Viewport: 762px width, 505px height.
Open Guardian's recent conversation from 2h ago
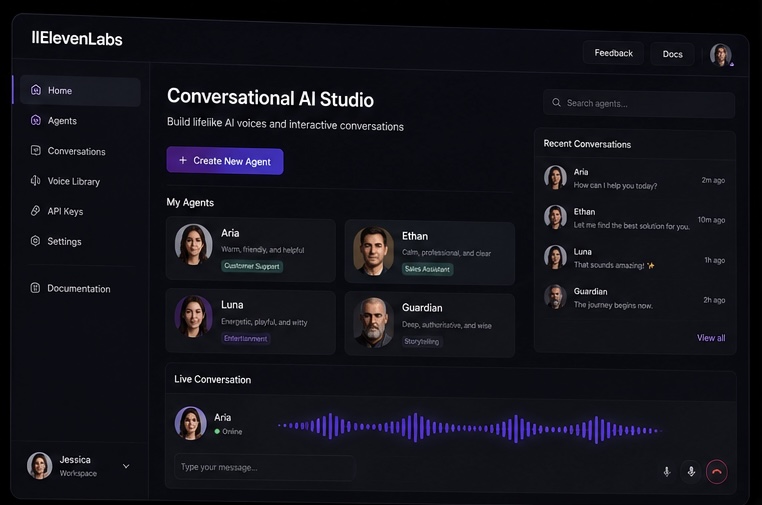(635, 298)
